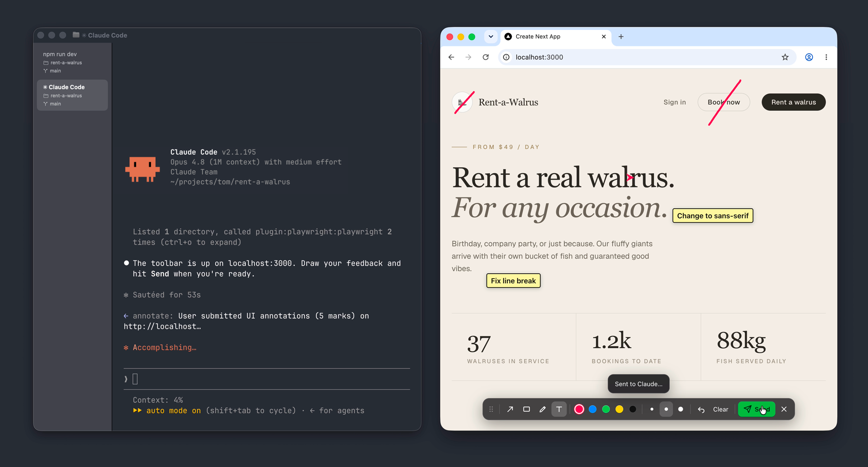
Task: Choose the blue color swatch
Action: tap(592, 409)
